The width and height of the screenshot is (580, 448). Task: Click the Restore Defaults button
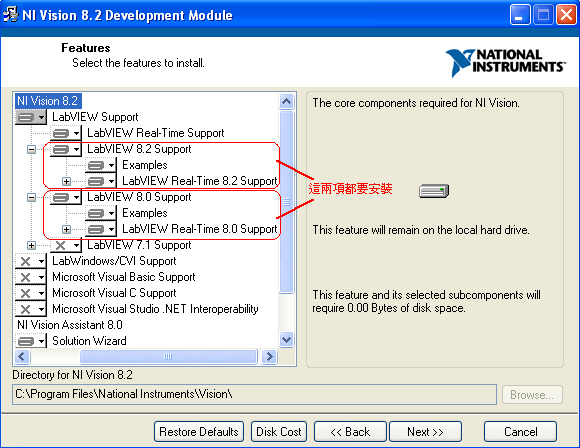(x=199, y=432)
